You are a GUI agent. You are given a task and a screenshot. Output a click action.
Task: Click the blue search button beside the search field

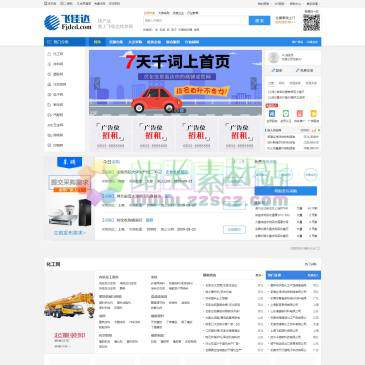[259, 20]
